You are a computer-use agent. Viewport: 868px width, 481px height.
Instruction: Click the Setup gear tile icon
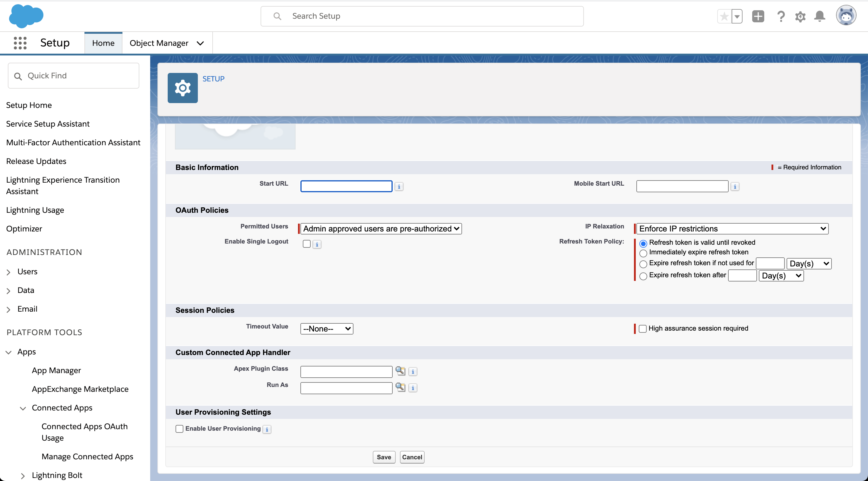[x=183, y=88]
